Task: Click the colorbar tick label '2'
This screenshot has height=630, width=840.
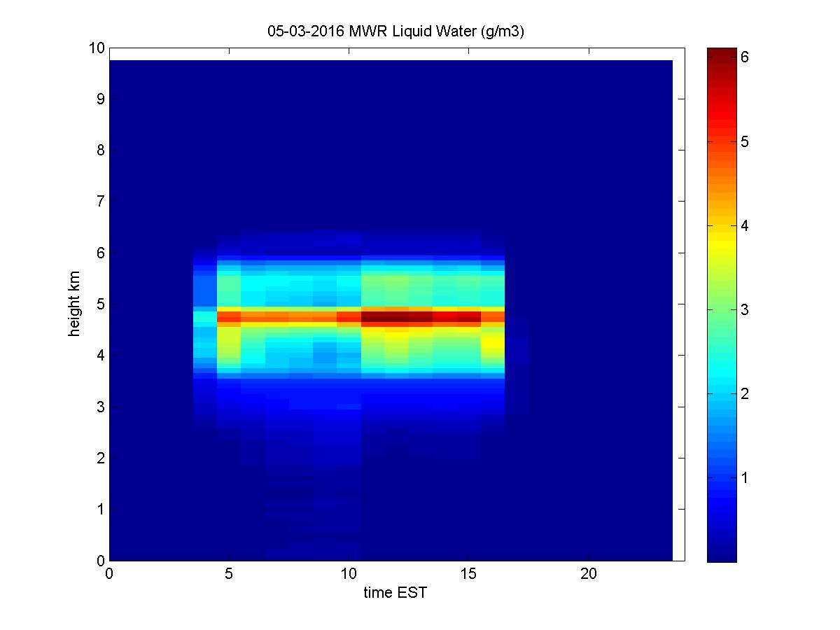Action: click(x=745, y=393)
